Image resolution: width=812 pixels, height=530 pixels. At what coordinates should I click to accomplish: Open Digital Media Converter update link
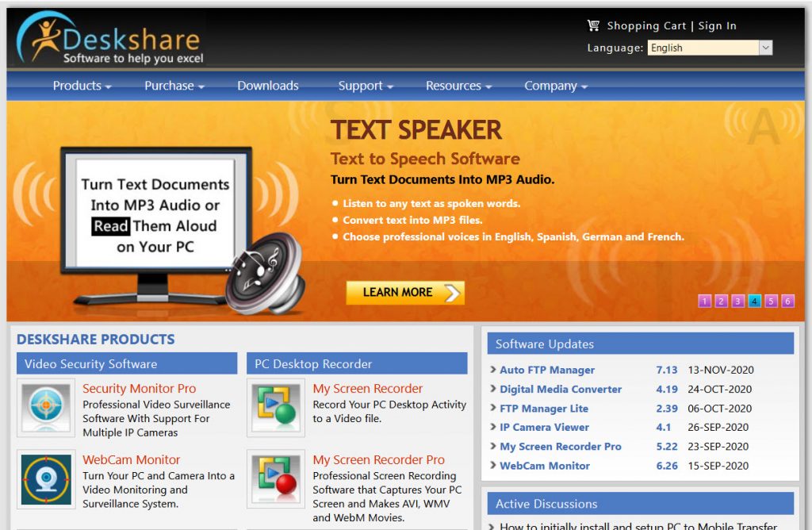[561, 389]
